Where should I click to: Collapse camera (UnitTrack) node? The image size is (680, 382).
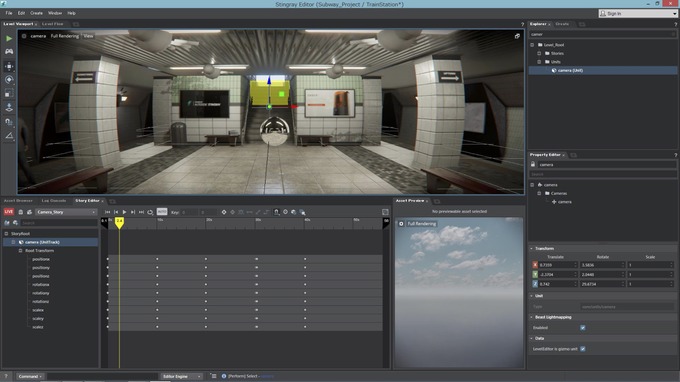tap(13, 242)
